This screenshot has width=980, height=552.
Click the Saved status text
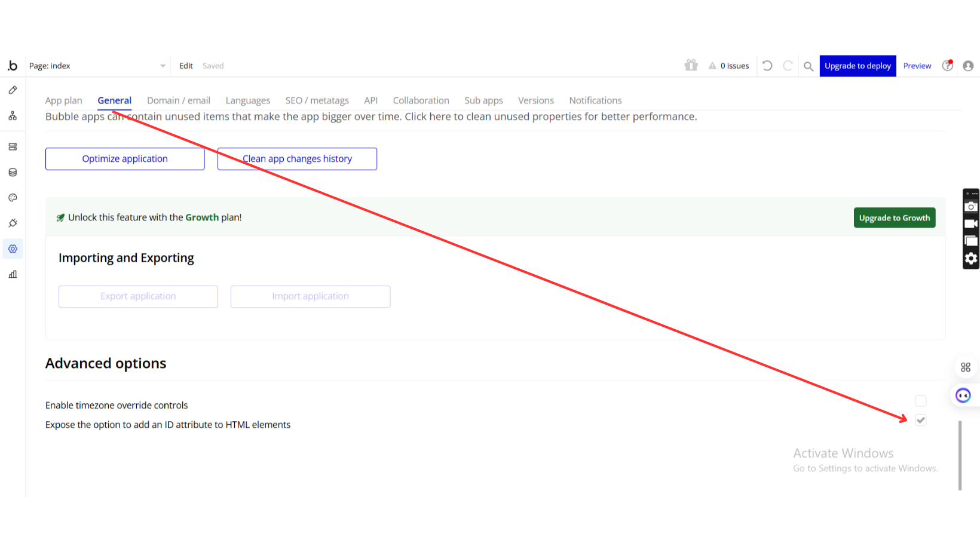(x=213, y=66)
